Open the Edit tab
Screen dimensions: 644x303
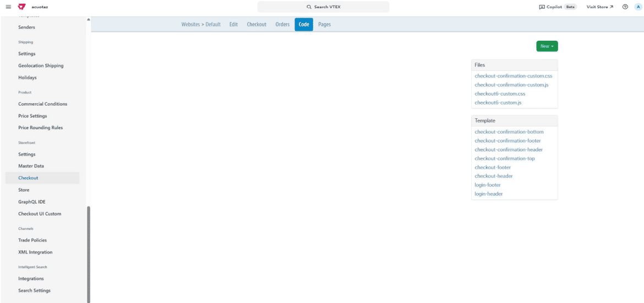[x=233, y=24]
